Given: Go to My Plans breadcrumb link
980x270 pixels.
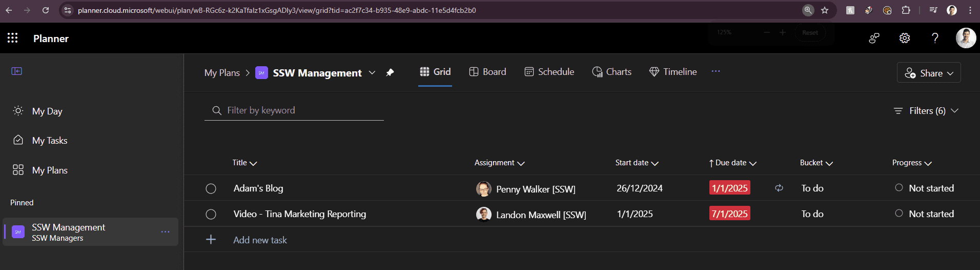Looking at the screenshot, I should (x=222, y=73).
